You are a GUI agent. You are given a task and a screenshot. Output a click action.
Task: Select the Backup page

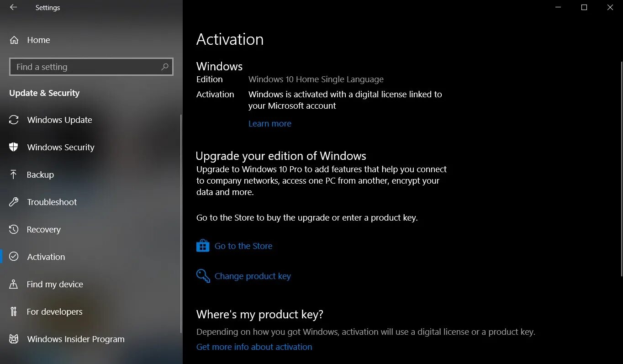91,174
